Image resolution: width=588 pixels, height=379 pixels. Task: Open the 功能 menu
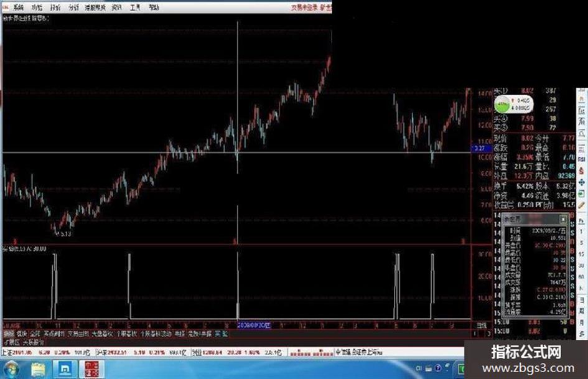tap(37, 7)
